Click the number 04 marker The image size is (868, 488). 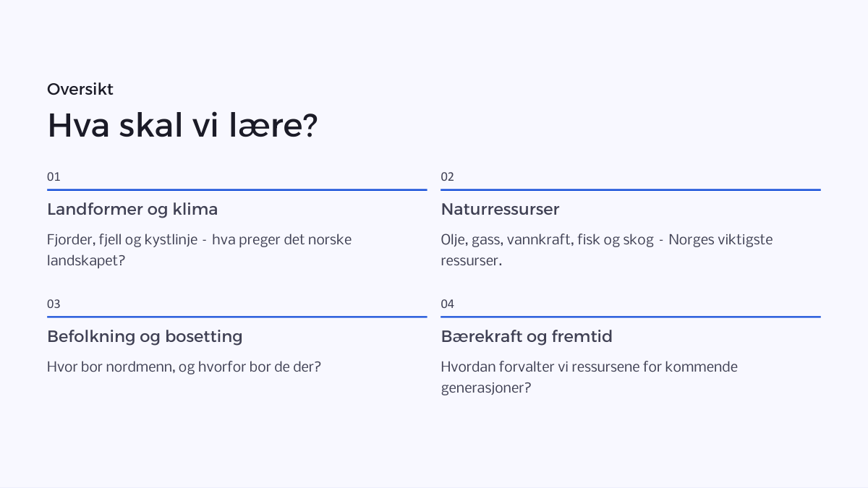[448, 304]
